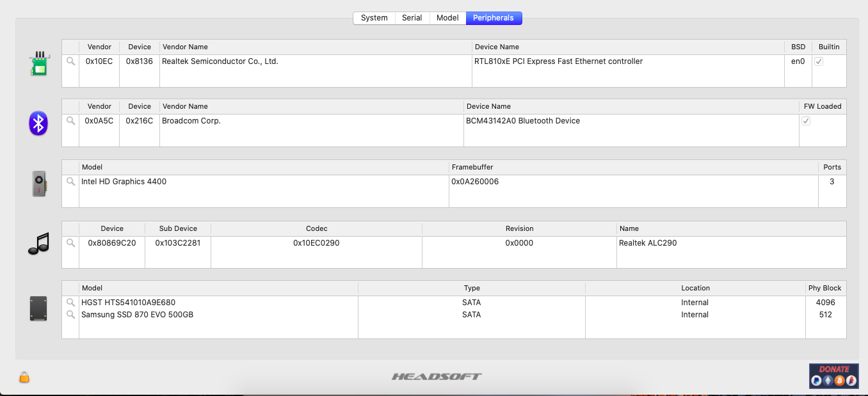Viewport: 868px width, 396px height.
Task: Click the Framebuffer column header
Action: (x=634, y=167)
